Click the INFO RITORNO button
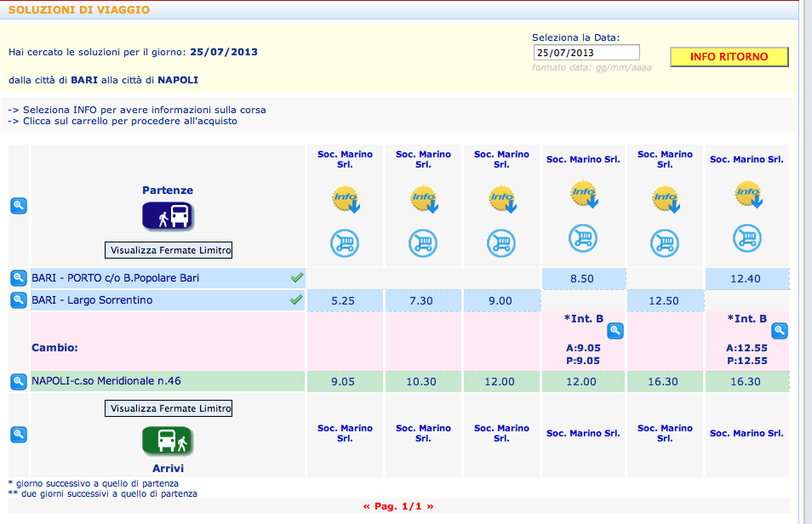Image resolution: width=812 pixels, height=524 pixels. coord(729,57)
